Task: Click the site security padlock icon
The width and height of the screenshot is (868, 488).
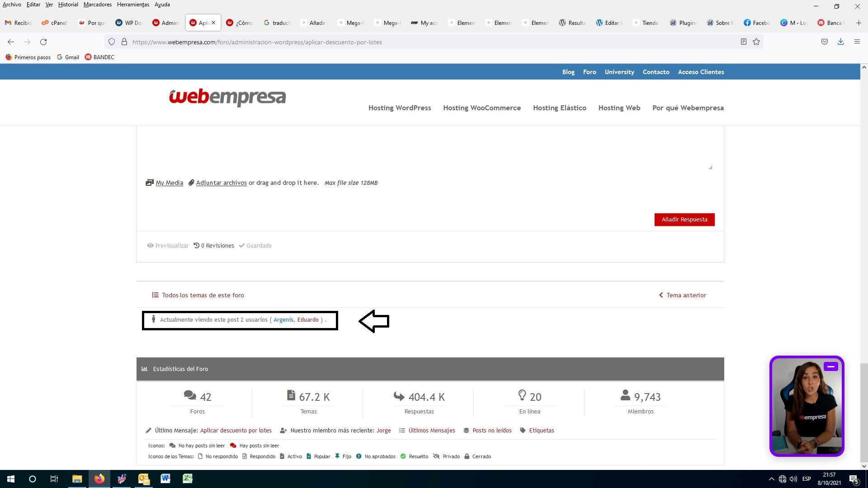Action: tap(124, 42)
